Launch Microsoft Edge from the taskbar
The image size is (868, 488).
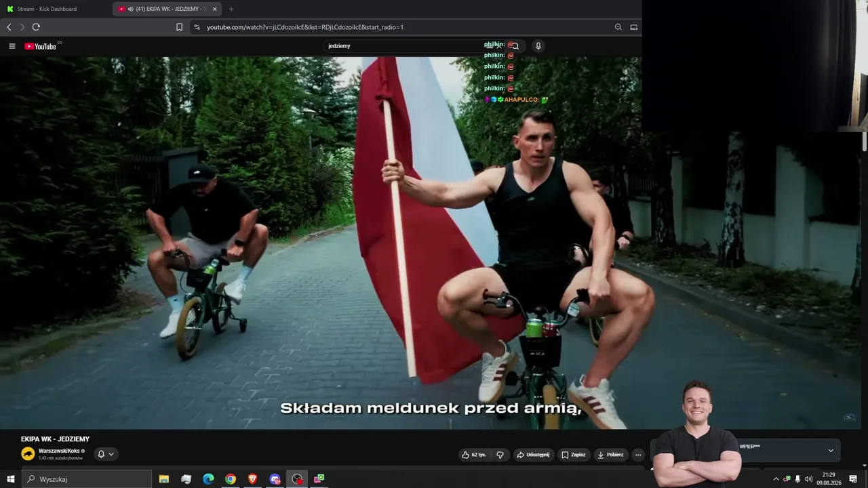pos(208,479)
